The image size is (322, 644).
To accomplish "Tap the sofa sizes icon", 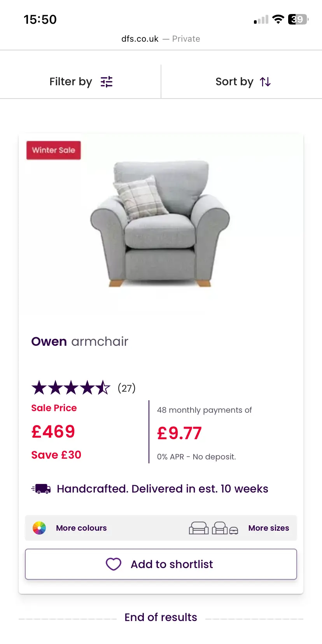I will (x=199, y=528).
